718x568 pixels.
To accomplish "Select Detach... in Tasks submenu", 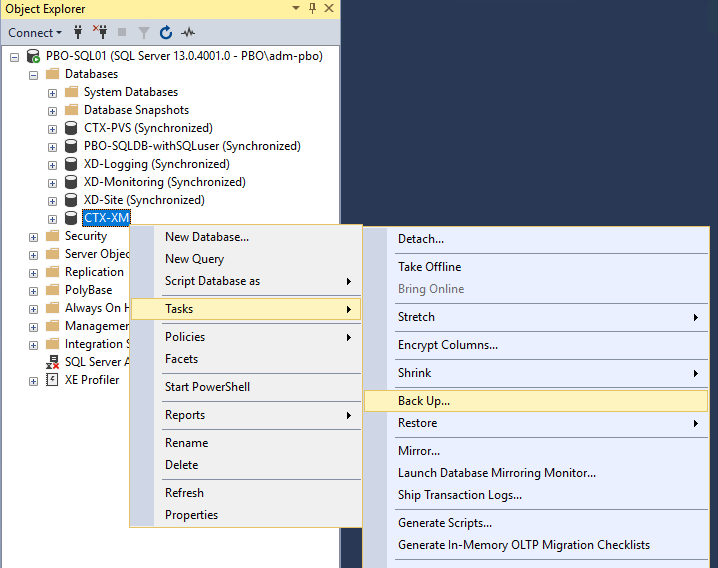I will (536, 239).
